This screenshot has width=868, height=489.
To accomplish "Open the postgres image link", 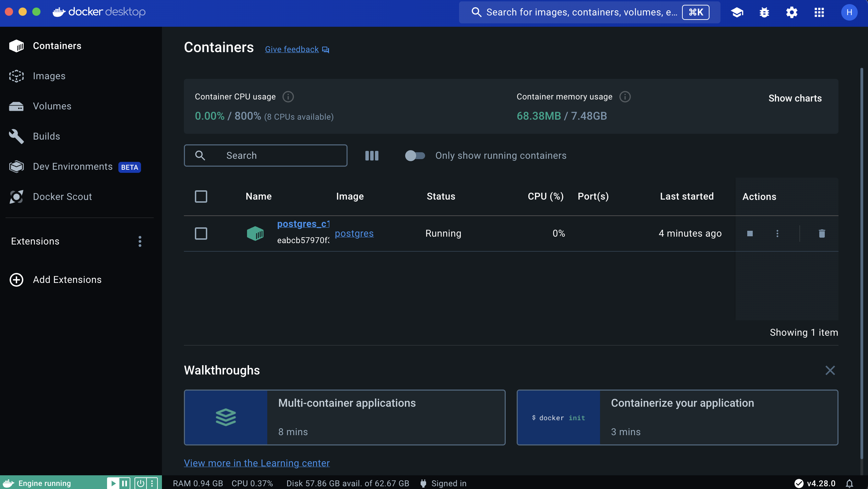I will click(354, 234).
